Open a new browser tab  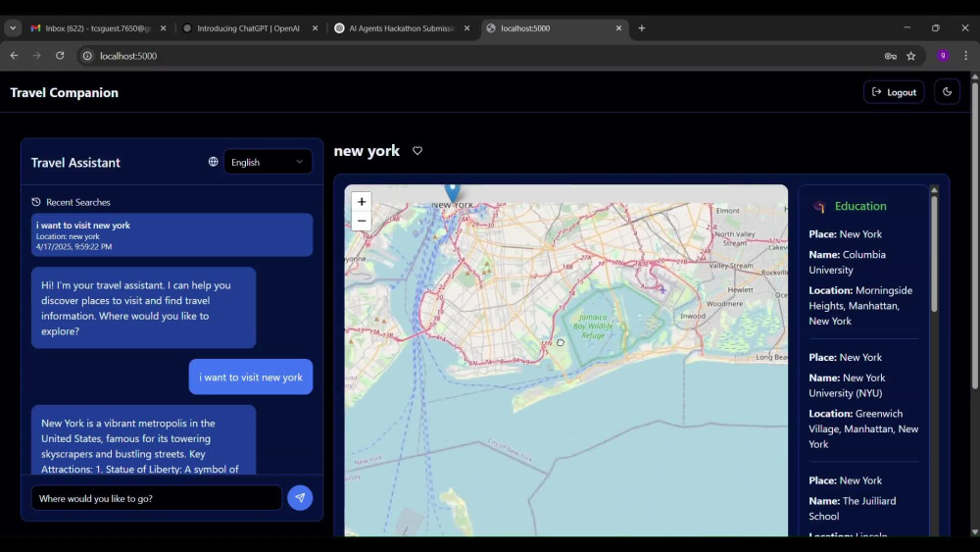point(641,28)
